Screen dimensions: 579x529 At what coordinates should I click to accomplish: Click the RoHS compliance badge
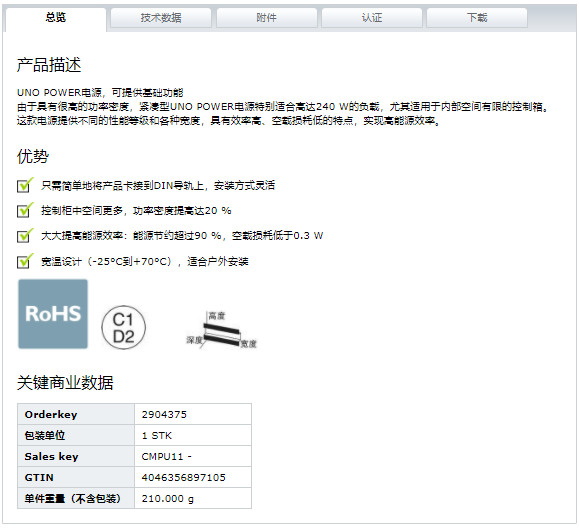53,314
